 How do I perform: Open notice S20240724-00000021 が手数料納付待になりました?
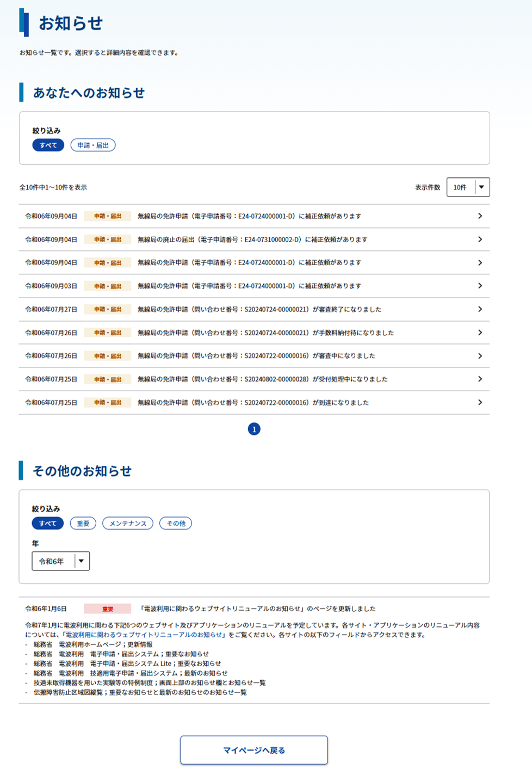[x=265, y=333]
